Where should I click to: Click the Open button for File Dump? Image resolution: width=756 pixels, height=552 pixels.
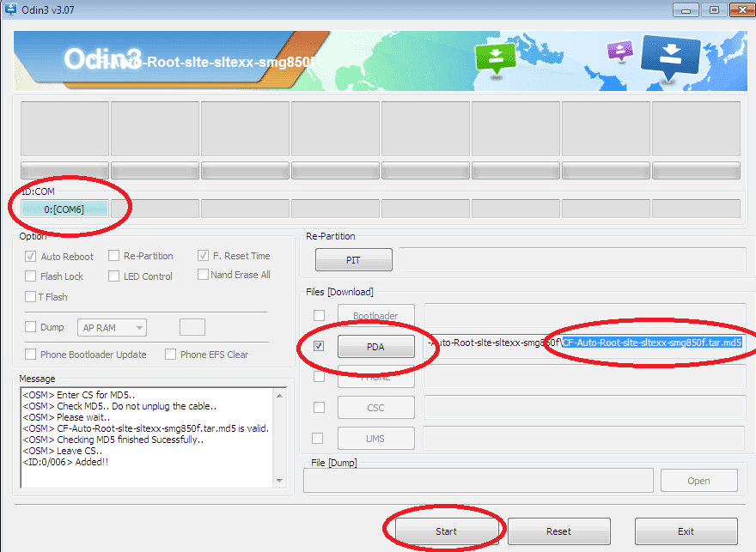pyautogui.click(x=698, y=481)
